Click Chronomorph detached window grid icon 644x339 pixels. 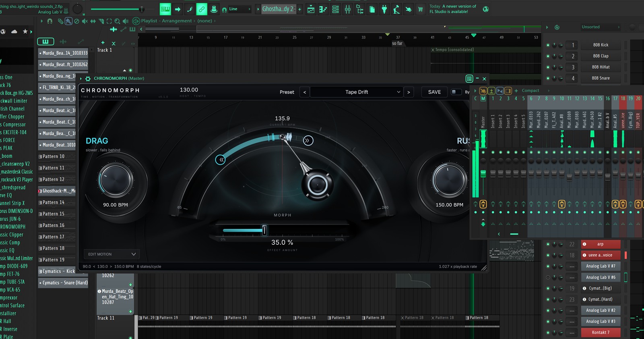(469, 79)
